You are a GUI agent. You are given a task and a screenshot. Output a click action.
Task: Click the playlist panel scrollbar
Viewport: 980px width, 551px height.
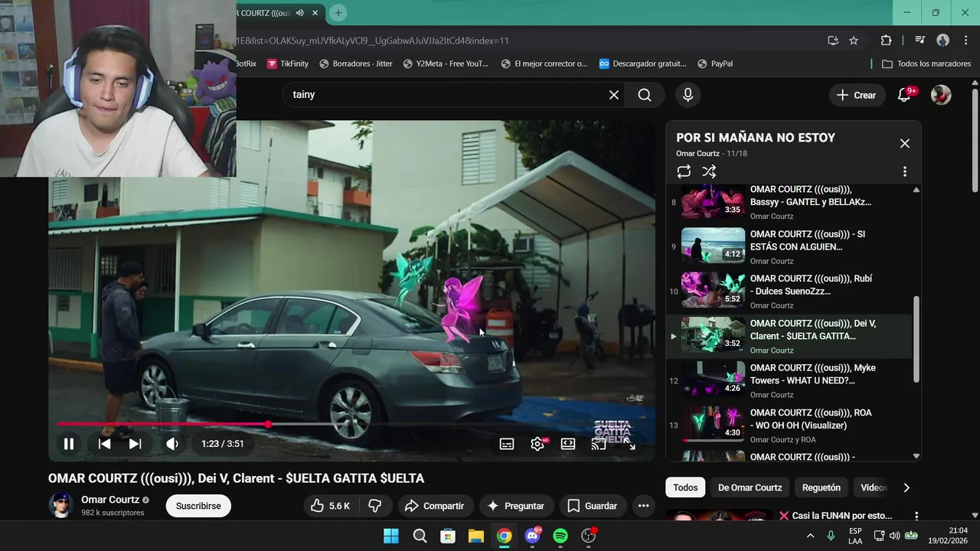tap(916, 340)
